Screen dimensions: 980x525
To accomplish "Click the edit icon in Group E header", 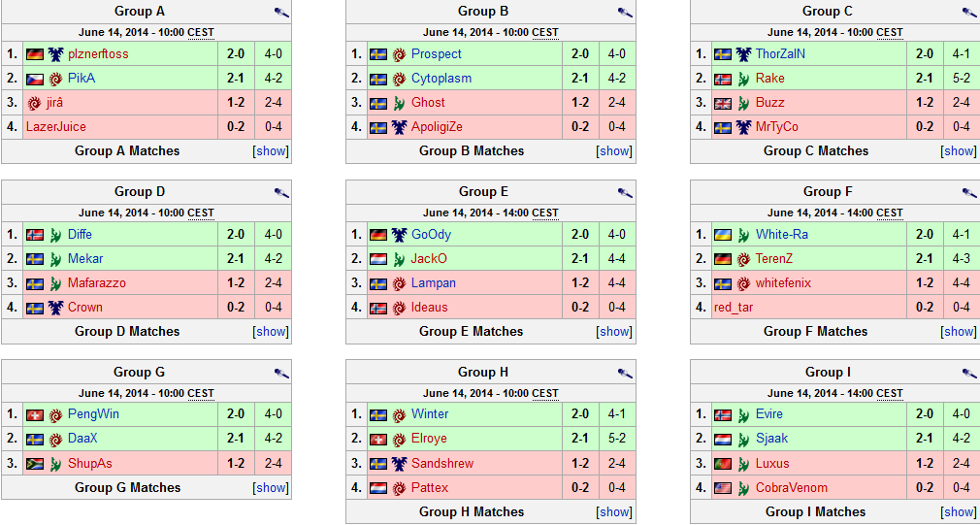I will pos(626,193).
